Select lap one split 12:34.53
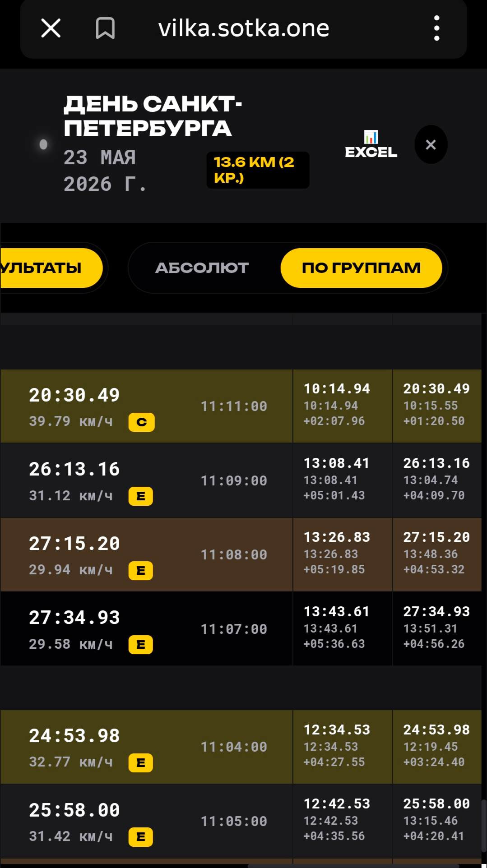This screenshot has height=868, width=487. [337, 729]
